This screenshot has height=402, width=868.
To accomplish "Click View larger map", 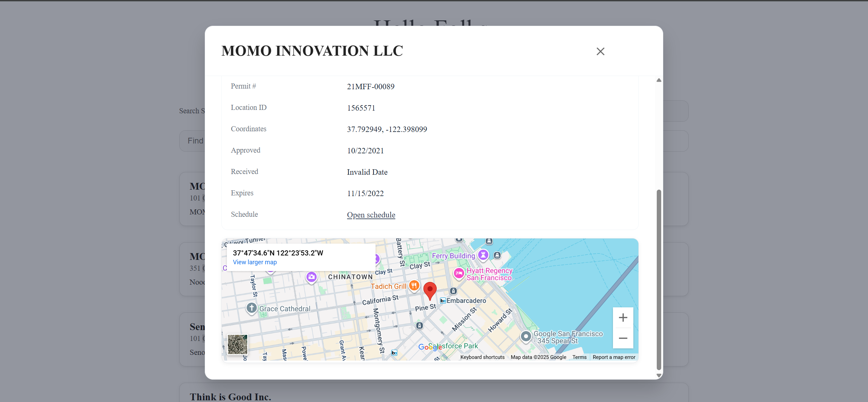I will click(x=255, y=262).
